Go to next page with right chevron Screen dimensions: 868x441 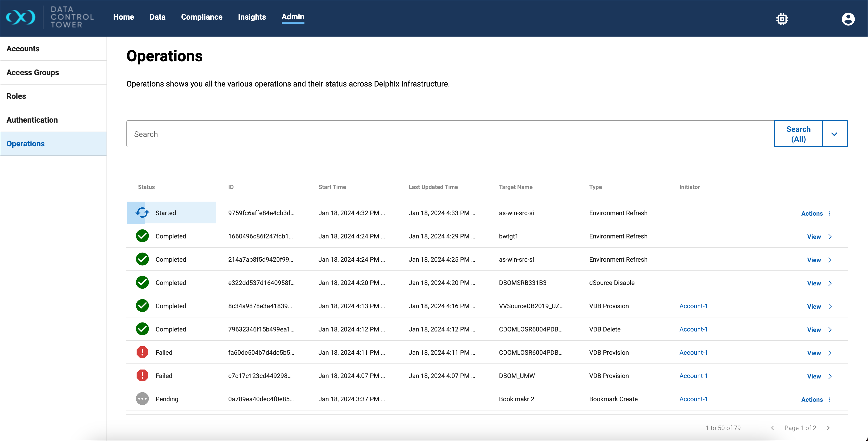pyautogui.click(x=828, y=428)
